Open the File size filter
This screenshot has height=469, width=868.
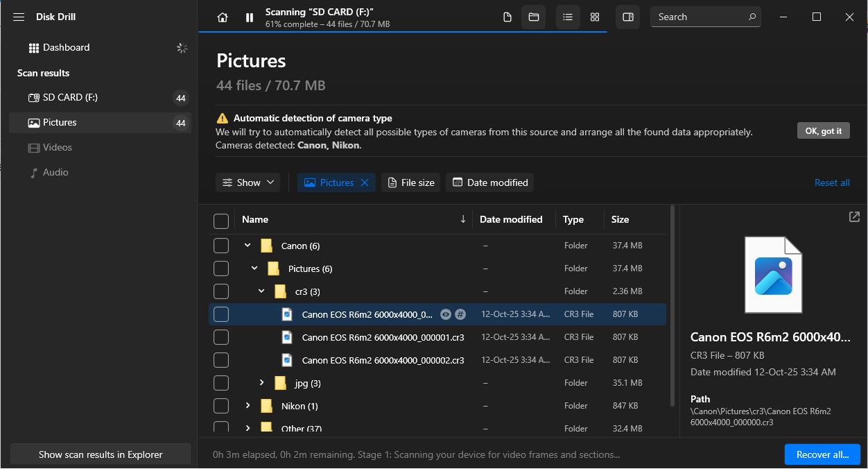tap(410, 182)
